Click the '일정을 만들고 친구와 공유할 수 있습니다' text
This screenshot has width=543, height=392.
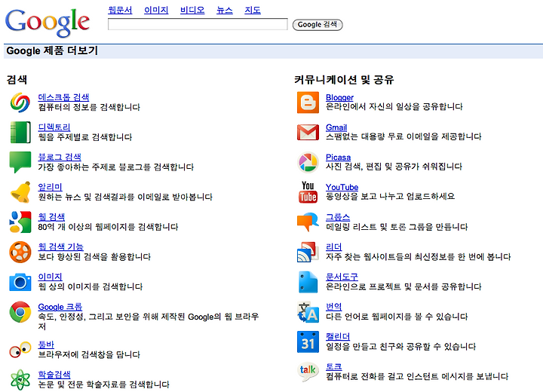pyautogui.click(x=400, y=346)
